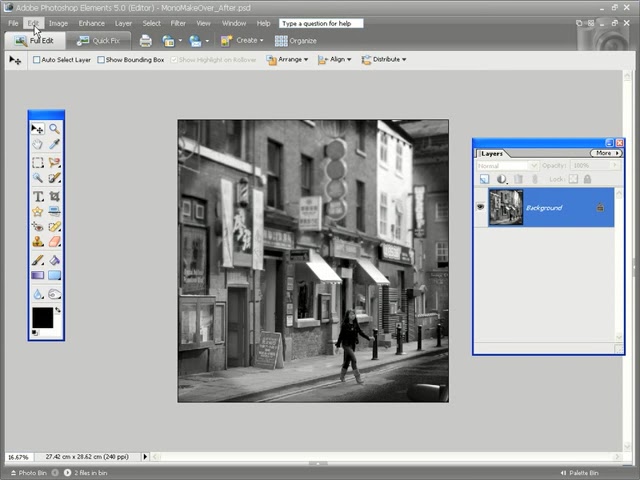This screenshot has width=640, height=480.
Task: Select the Clone Stamp tool
Action: click(38, 242)
